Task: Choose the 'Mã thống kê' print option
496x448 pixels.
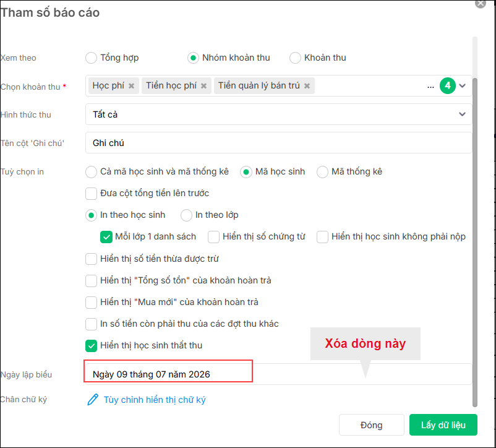Action: point(322,172)
